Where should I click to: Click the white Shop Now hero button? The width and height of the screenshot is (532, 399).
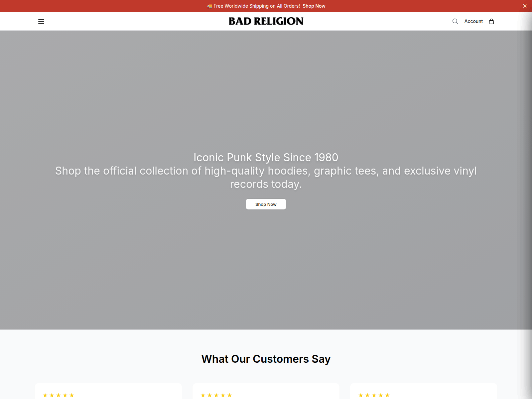[x=266, y=204]
